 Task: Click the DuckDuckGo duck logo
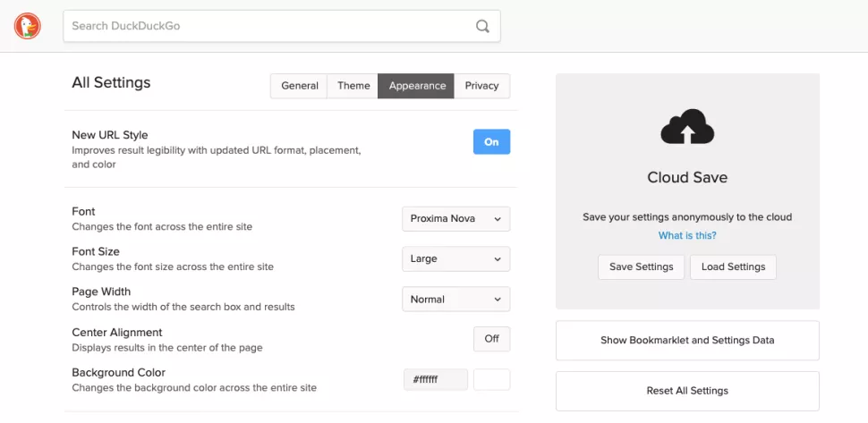pos(27,26)
